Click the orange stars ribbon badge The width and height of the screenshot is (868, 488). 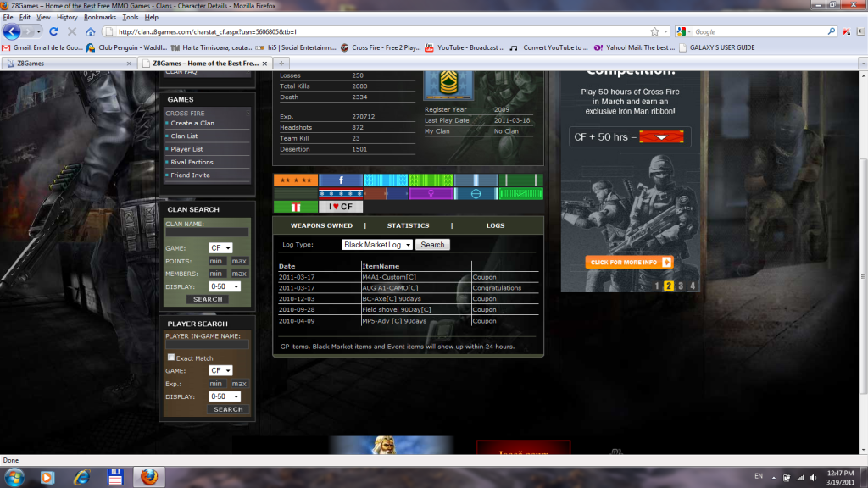pos(295,180)
